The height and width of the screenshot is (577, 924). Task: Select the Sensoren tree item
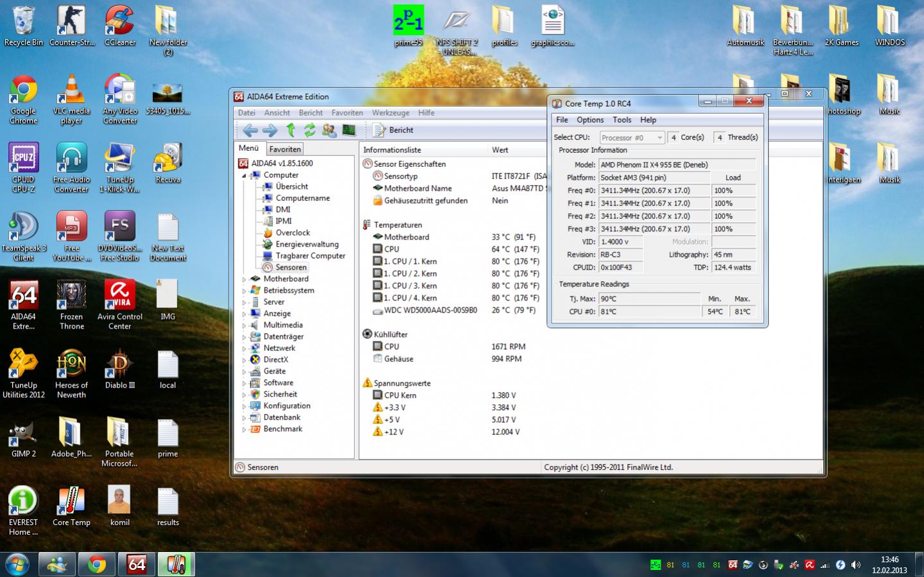(291, 268)
